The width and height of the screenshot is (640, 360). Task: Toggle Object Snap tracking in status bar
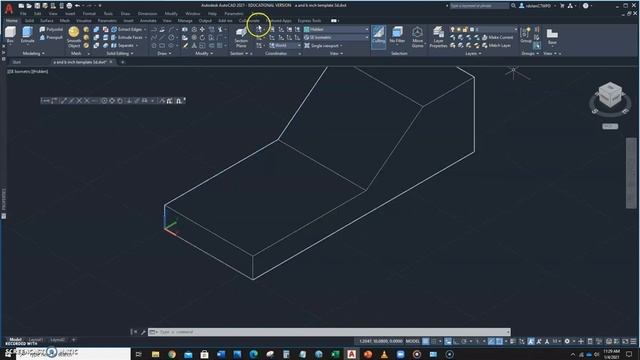click(491, 341)
